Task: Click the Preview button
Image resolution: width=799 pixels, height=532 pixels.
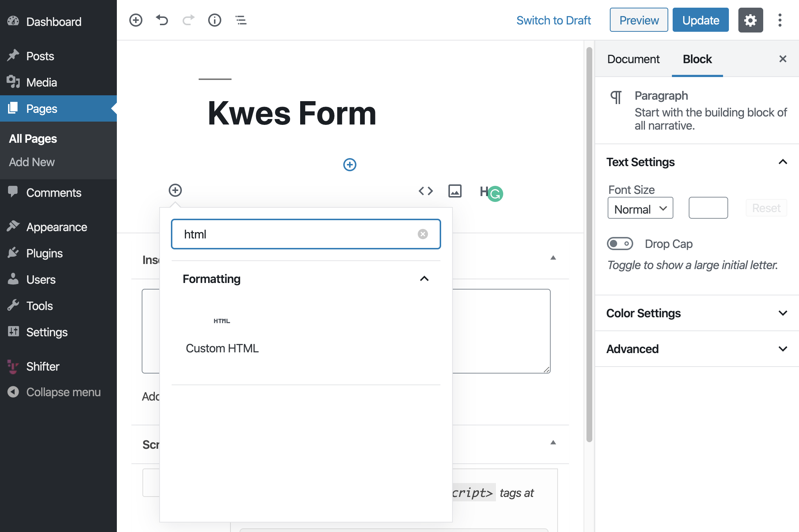Action: click(639, 20)
